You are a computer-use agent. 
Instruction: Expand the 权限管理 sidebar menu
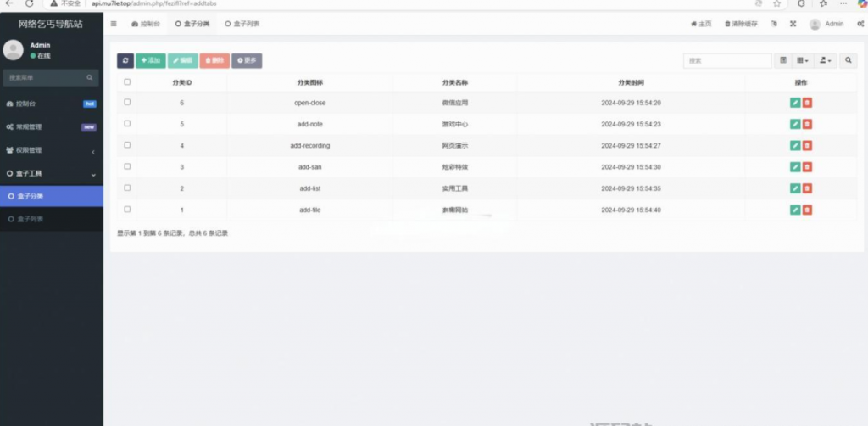click(x=52, y=150)
